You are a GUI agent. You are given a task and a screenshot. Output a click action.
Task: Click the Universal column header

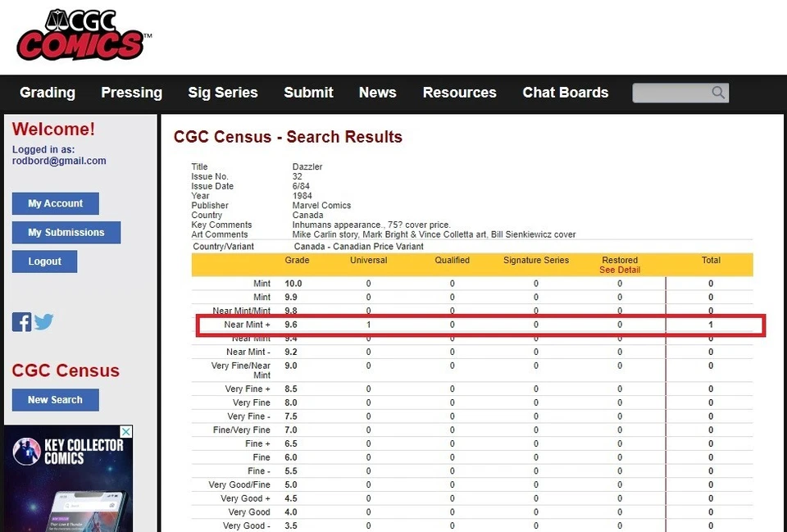[x=368, y=260]
